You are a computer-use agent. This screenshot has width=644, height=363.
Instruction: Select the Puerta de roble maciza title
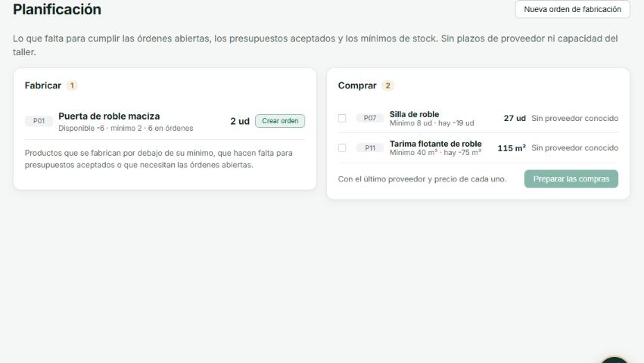pyautogui.click(x=109, y=116)
